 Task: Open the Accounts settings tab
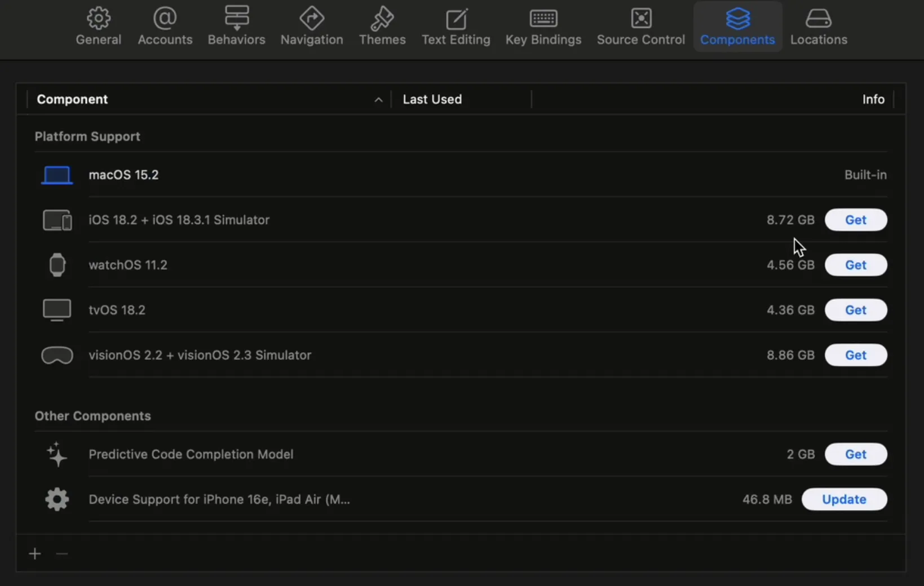click(165, 26)
